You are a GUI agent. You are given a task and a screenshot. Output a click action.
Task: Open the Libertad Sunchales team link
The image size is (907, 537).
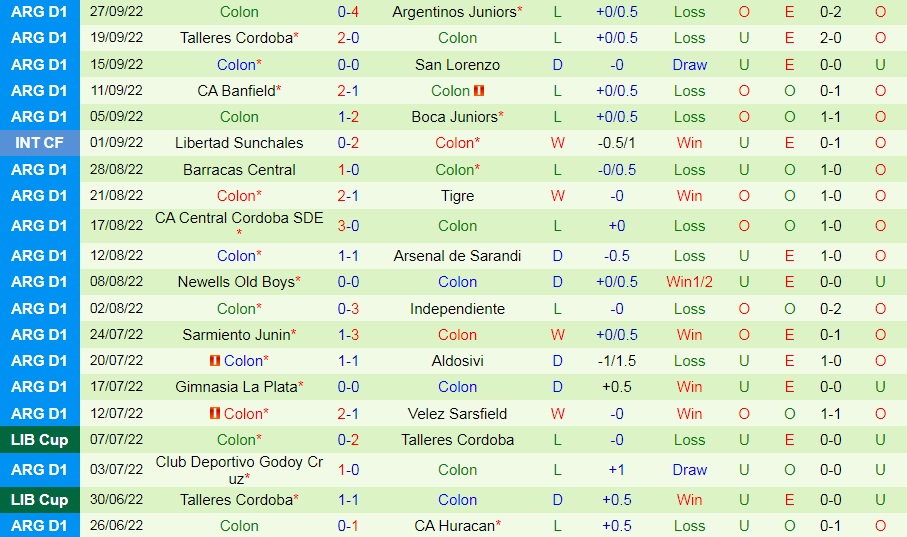239,143
